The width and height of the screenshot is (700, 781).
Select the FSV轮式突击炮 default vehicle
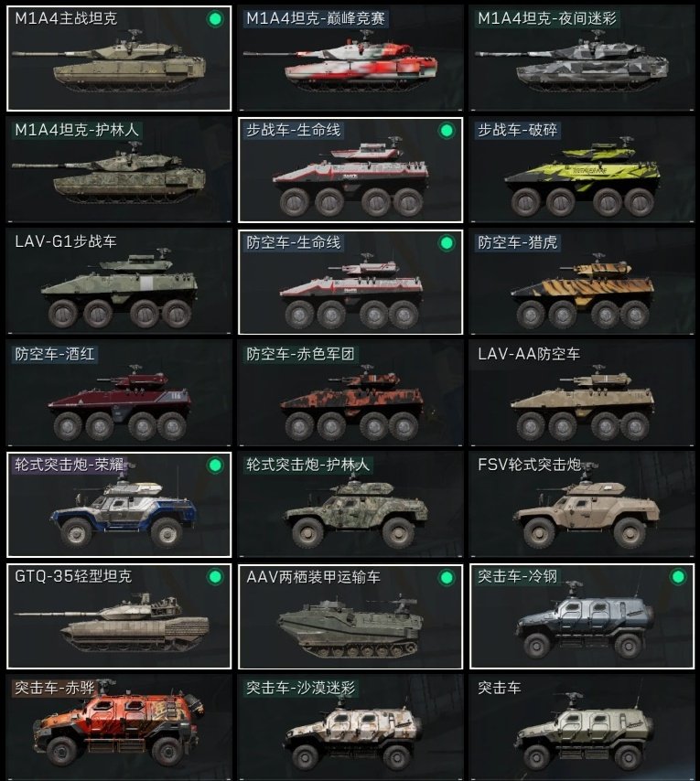coord(582,505)
